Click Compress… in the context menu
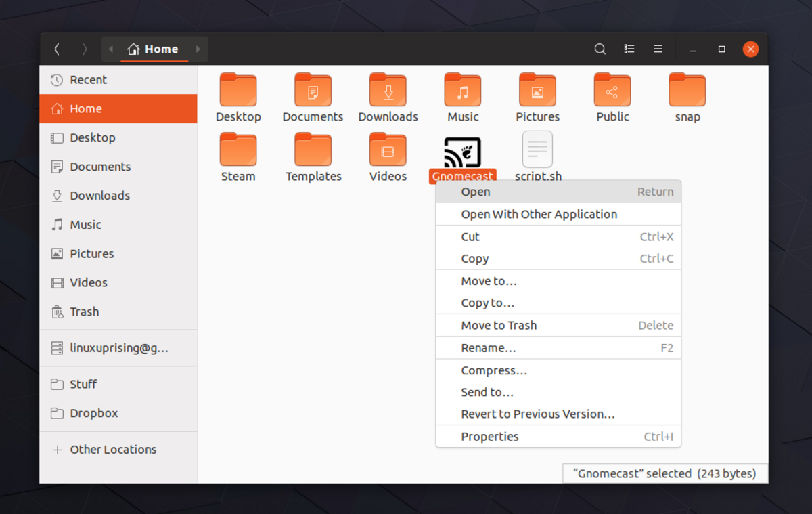This screenshot has height=514, width=812. click(494, 370)
